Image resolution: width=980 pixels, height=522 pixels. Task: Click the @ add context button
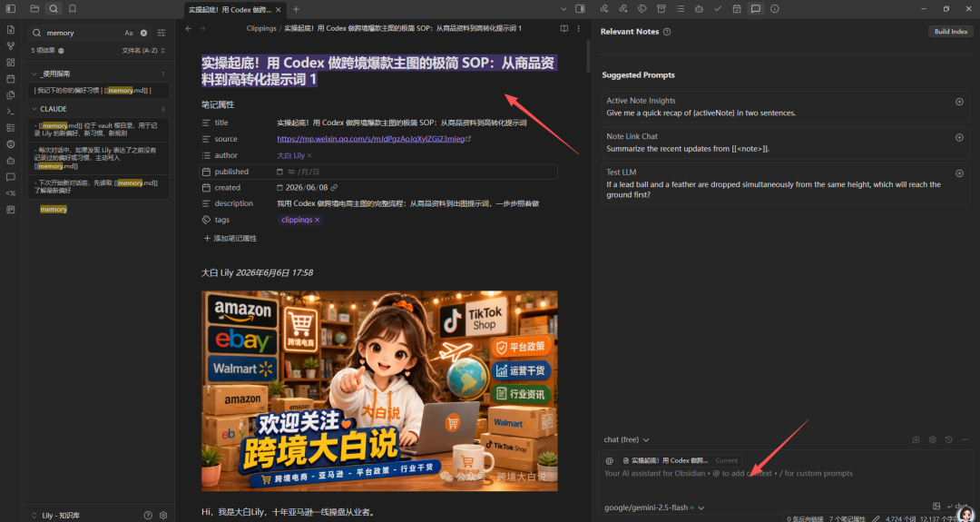(x=610, y=461)
